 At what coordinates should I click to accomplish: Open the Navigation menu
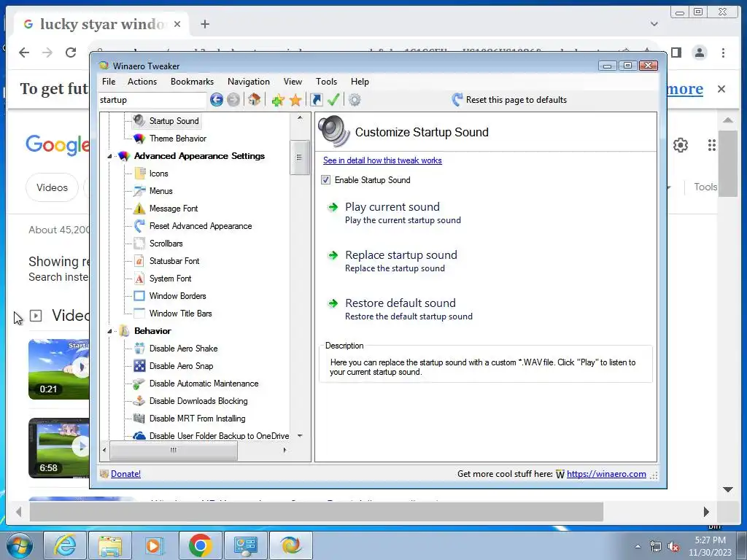249,82
